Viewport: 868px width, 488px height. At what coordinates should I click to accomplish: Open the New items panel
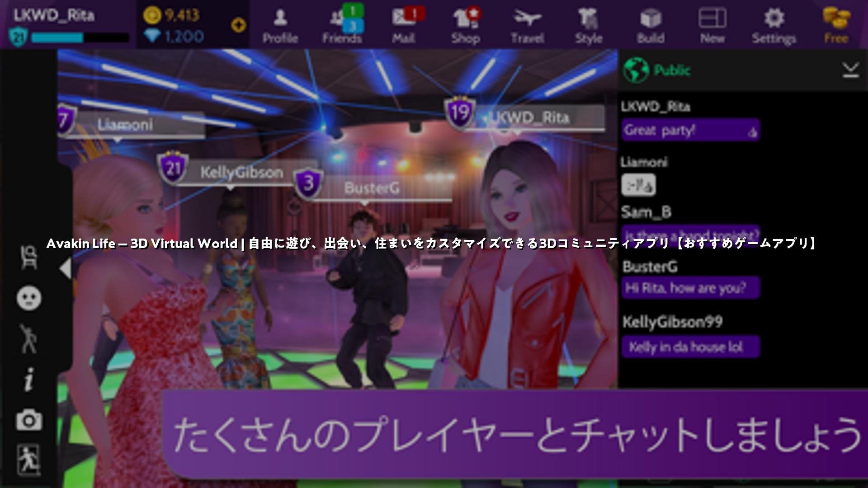(x=712, y=26)
